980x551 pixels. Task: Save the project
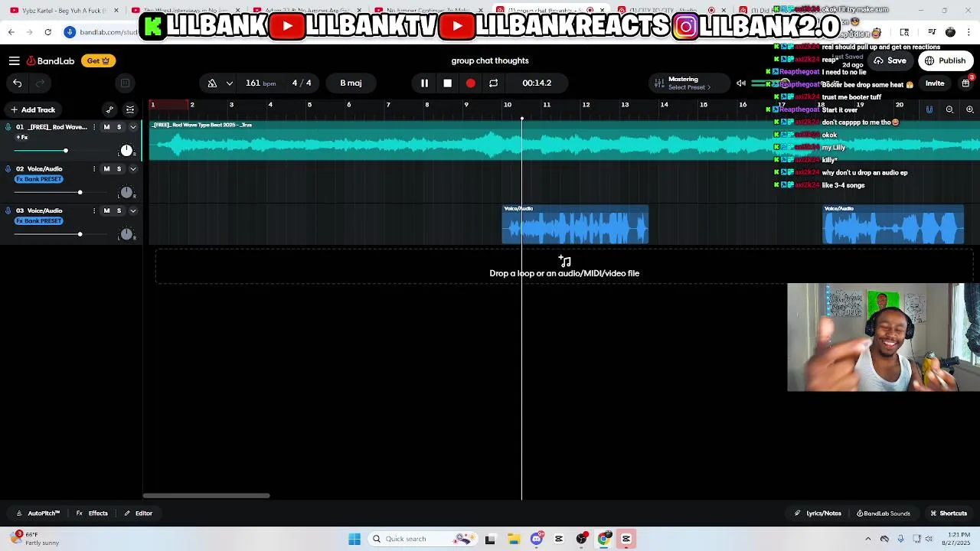890,60
